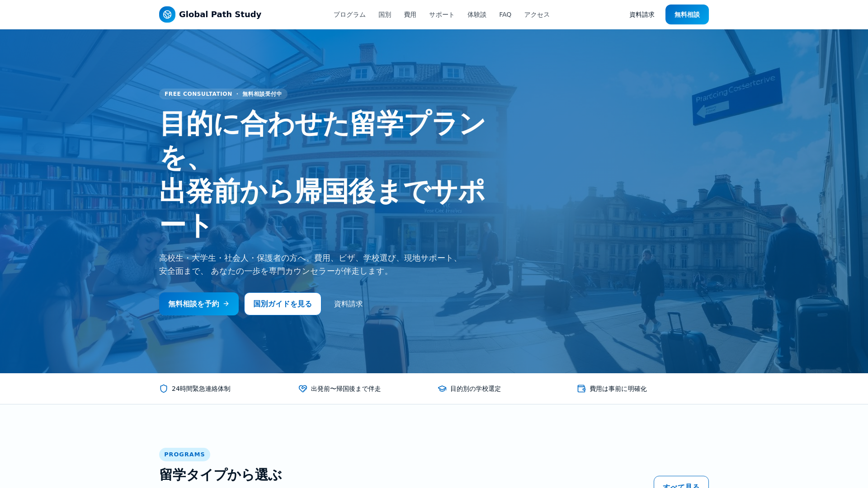Image resolution: width=868 pixels, height=488 pixels.
Task: Click the Global Path Study logo icon
Action: click(x=167, y=14)
